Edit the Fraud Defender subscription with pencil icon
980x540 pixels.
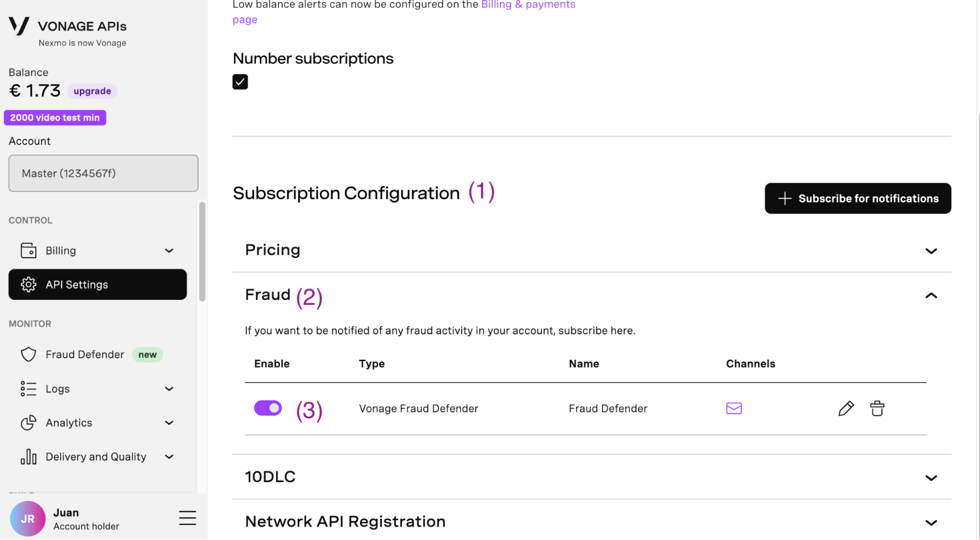tap(846, 408)
